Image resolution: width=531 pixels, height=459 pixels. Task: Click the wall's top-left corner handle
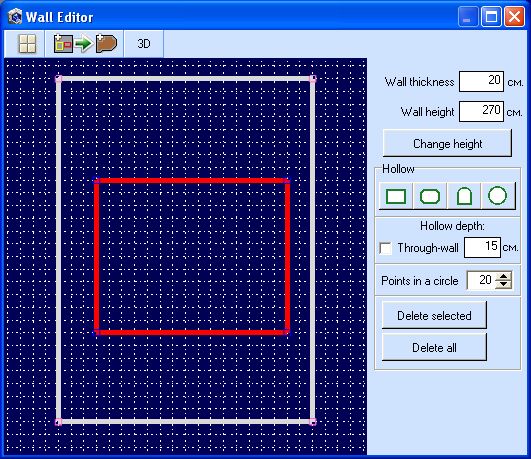[58, 79]
